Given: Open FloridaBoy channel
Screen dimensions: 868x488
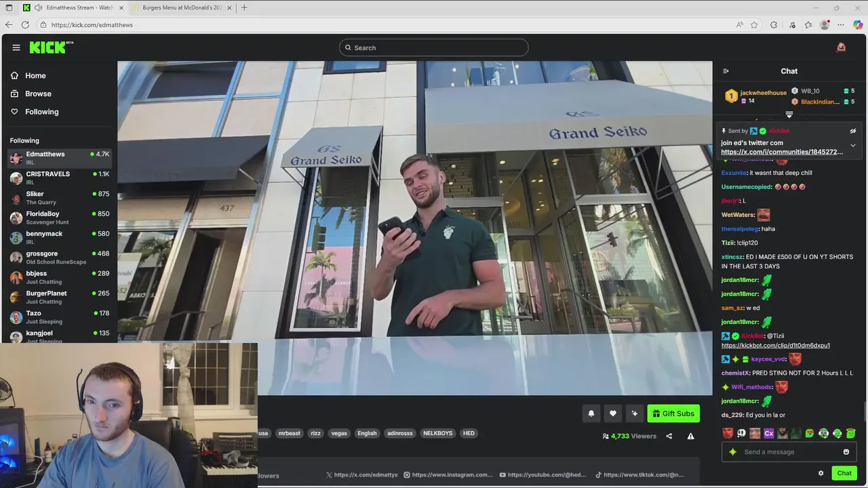Looking at the screenshot, I should tap(59, 218).
